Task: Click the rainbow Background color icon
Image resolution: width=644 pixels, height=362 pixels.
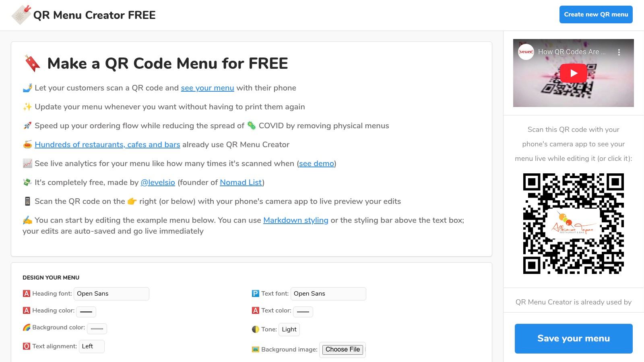Action: [x=27, y=327]
